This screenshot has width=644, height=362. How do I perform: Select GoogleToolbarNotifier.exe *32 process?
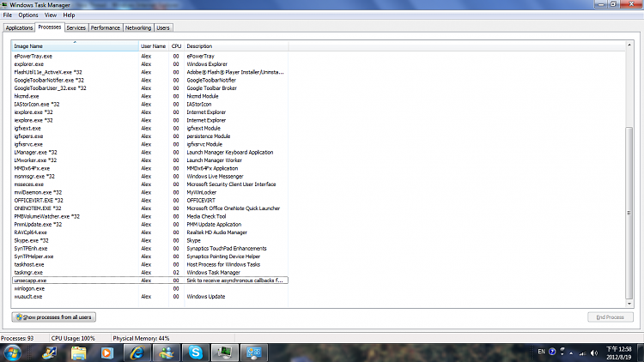click(x=150, y=80)
